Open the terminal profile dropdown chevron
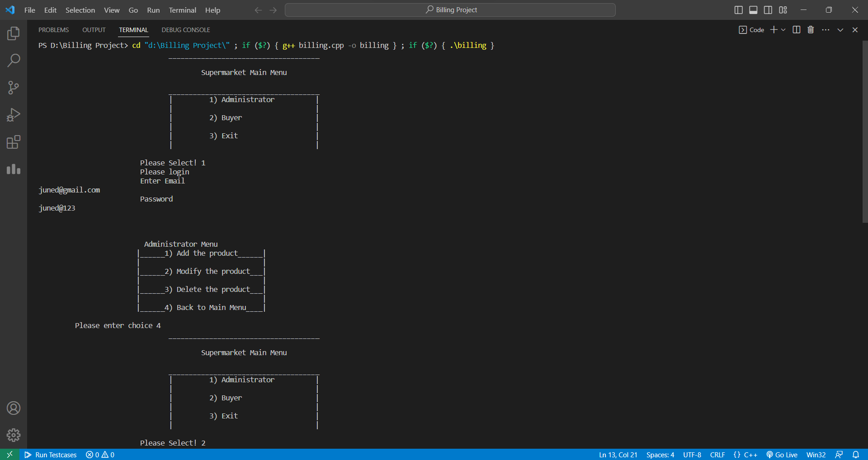 coord(784,29)
